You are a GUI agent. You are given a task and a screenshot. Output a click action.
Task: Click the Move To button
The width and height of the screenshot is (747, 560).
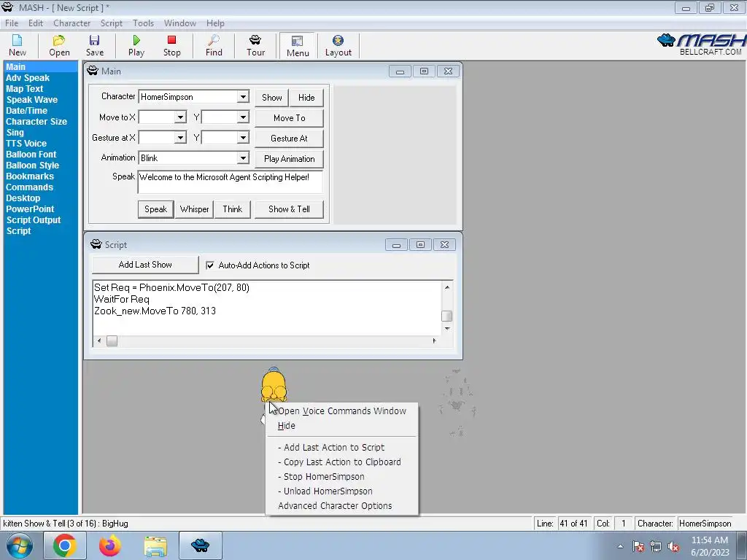(x=289, y=118)
